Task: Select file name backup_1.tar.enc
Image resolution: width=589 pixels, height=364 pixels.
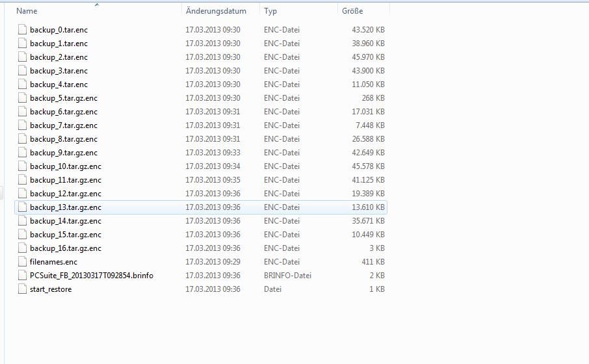Action: 59,44
